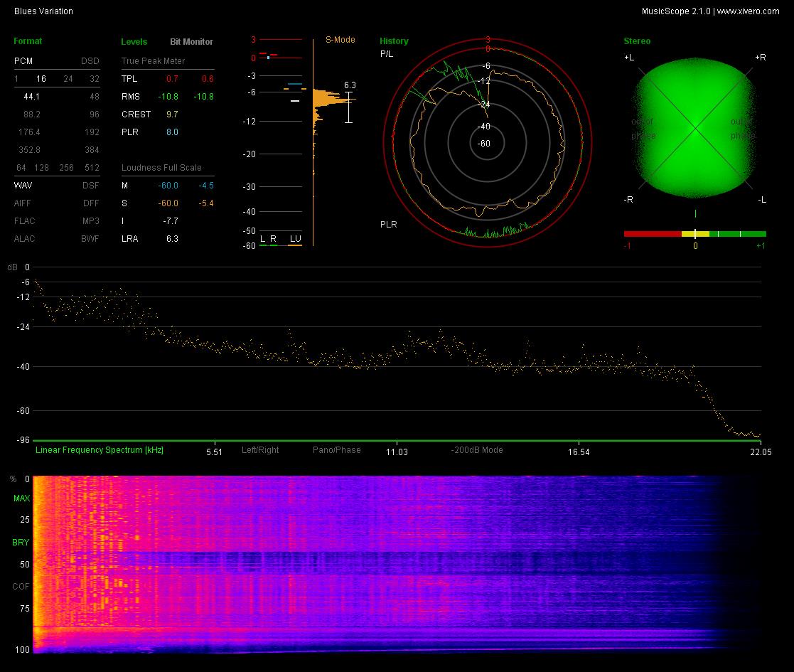Open www.xivero.com link in title
This screenshot has width=794, height=672.
click(748, 11)
